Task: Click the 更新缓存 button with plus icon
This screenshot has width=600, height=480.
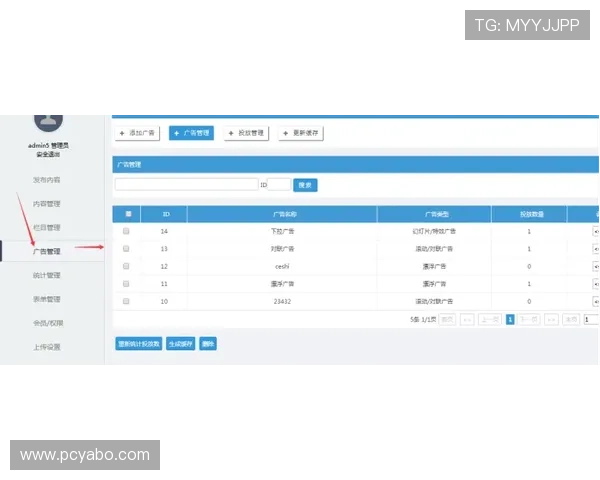Action: [x=300, y=133]
